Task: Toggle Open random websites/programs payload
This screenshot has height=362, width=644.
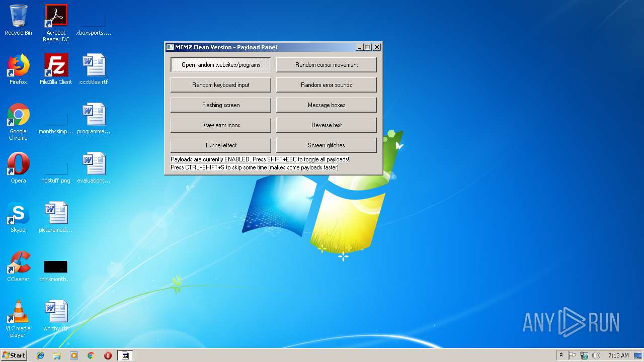Action: click(221, 65)
